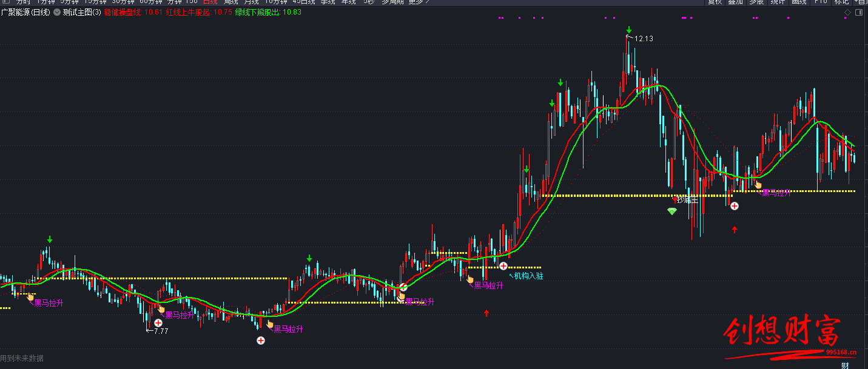The image size is (868, 369).
Task: Click the 12.13 high price label
Action: click(x=644, y=39)
